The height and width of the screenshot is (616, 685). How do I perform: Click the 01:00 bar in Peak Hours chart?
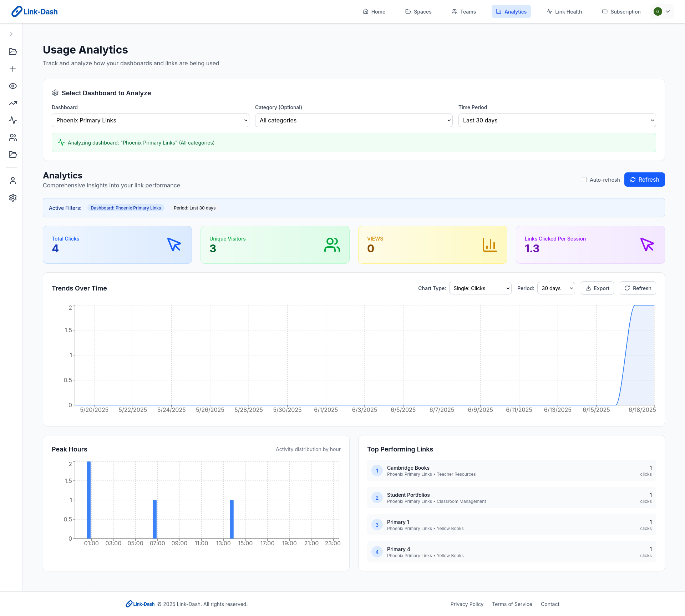(x=89, y=500)
